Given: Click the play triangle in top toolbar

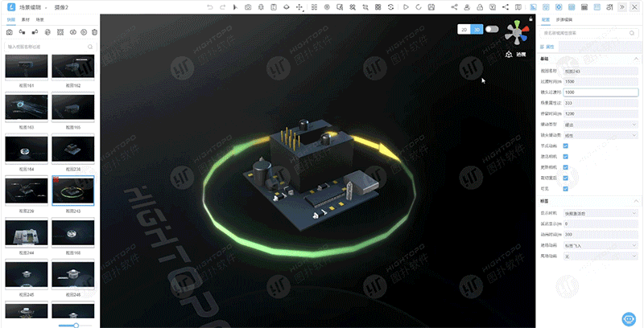Looking at the screenshot, I should point(406,7).
